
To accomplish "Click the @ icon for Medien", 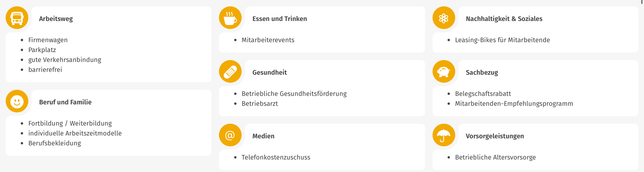I will [230, 135].
